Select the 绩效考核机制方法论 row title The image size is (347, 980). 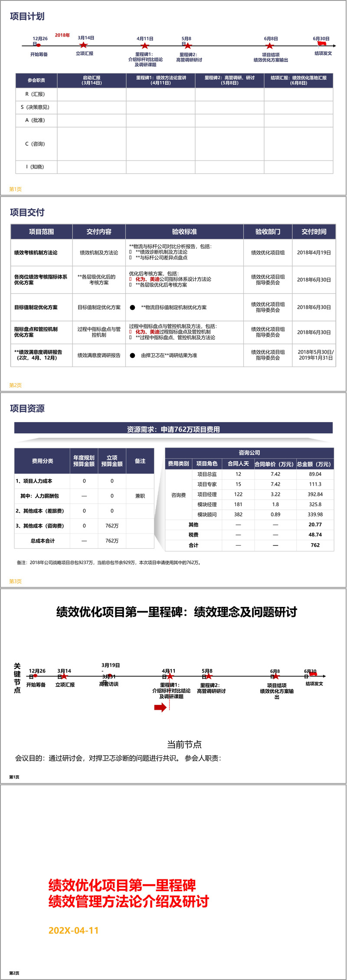point(36,252)
